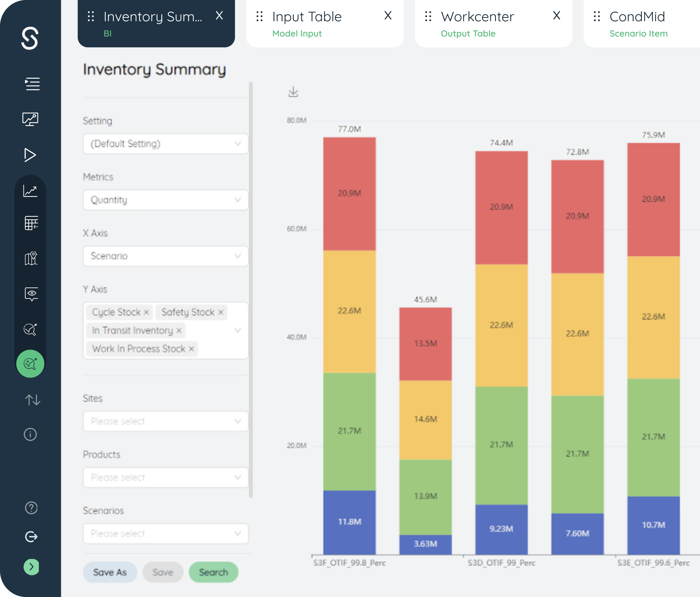Open the table grid icon in sidebar
The image size is (700, 597).
(31, 223)
